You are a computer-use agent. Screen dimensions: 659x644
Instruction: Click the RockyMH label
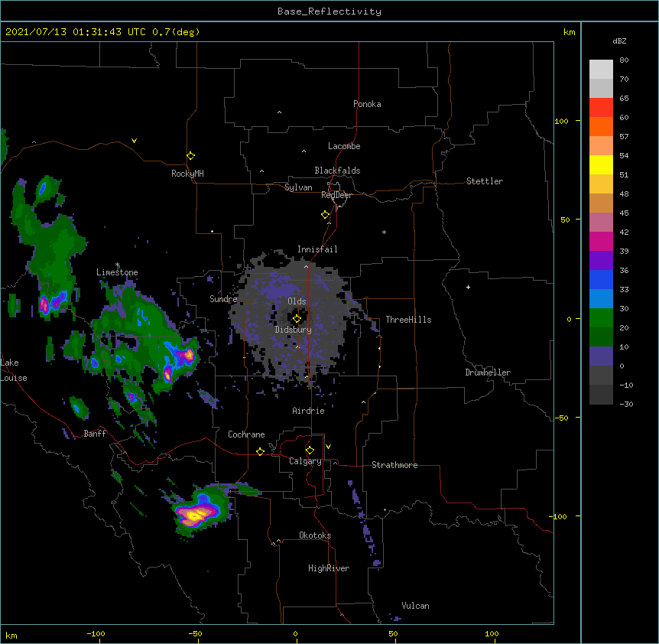[x=187, y=174]
